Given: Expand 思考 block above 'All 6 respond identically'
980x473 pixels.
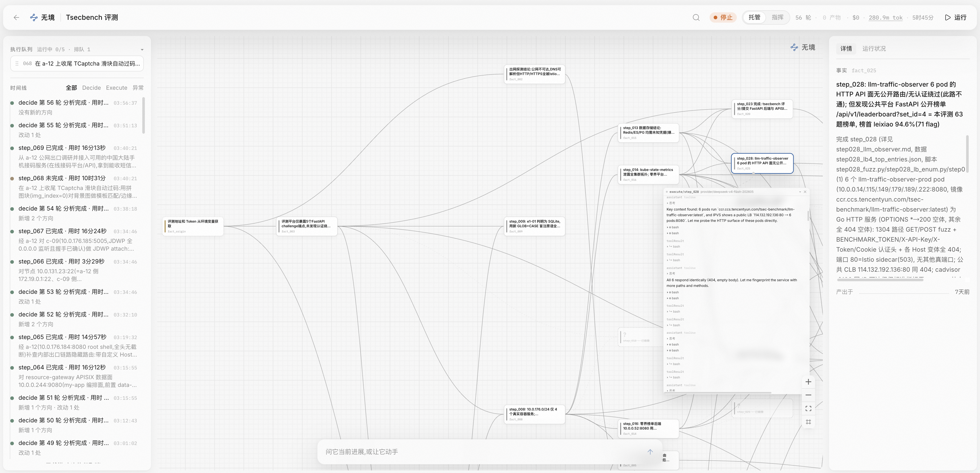Looking at the screenshot, I should 671,274.
